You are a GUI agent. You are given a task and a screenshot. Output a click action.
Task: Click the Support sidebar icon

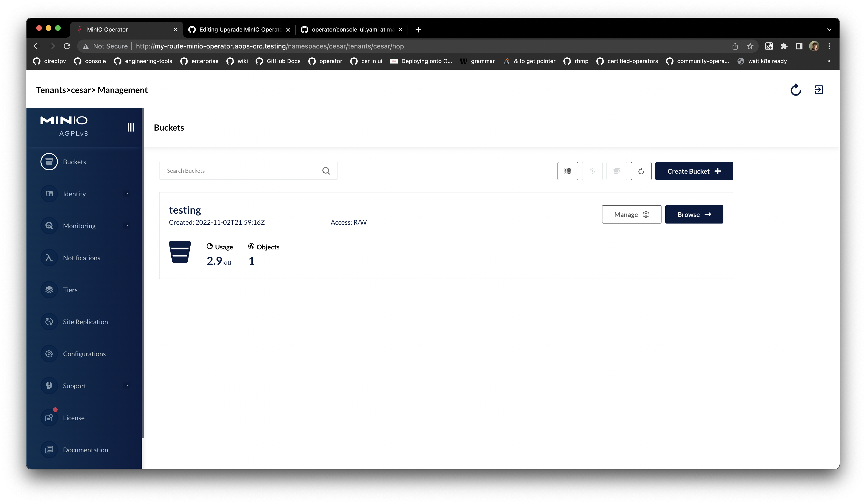point(49,386)
